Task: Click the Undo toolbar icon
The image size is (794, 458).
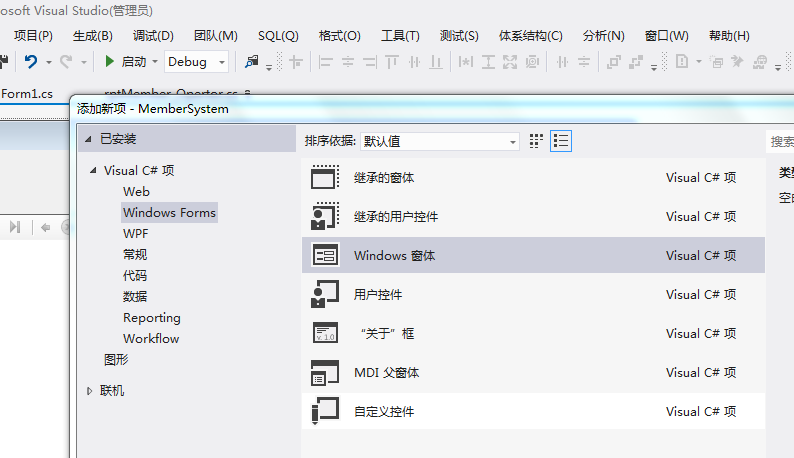Action: tap(31, 62)
